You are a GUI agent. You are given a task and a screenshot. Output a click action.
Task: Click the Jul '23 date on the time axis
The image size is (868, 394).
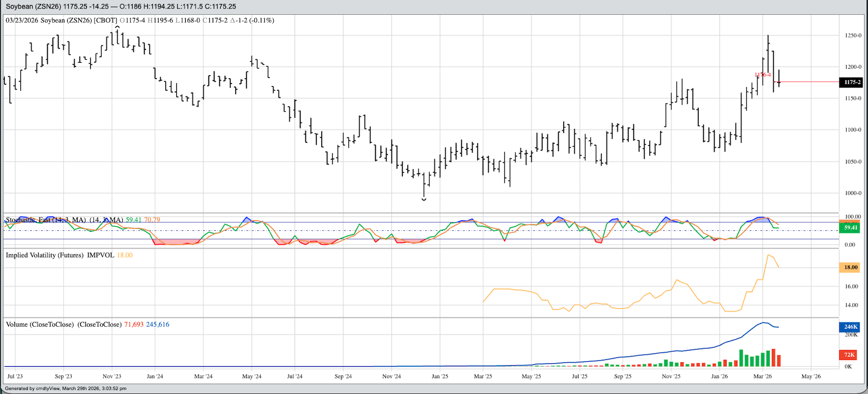(15, 376)
